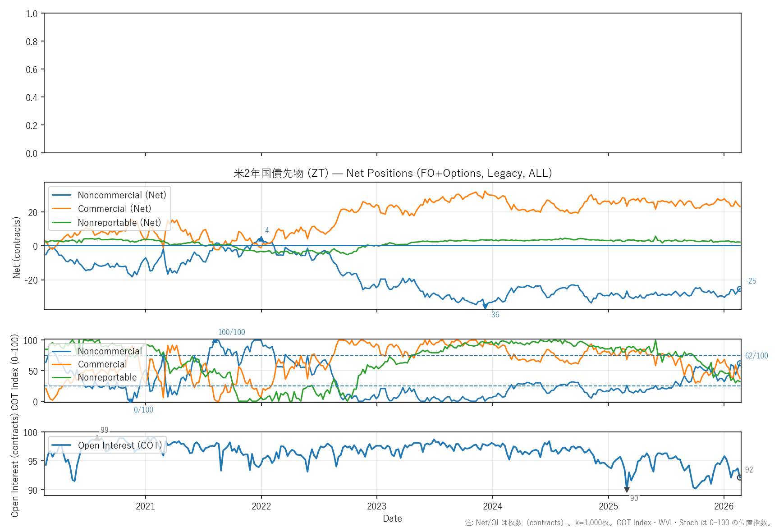Click the Noncommercial entry in the COT Index legend
This screenshot has width=779, height=532.
coord(110,351)
